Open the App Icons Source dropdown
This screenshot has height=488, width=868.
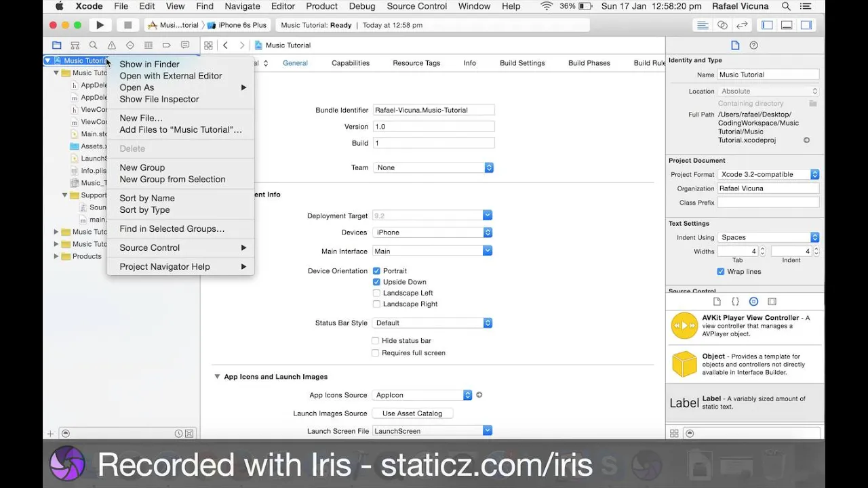[x=422, y=395]
